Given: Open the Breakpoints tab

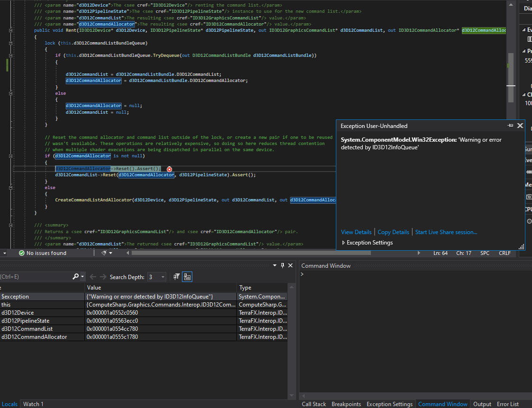Looking at the screenshot, I should point(346,404).
